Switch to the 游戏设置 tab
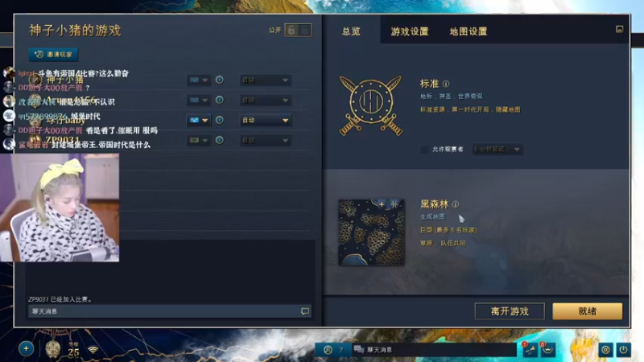Viewport: 644px width, 362px height. 410,31
